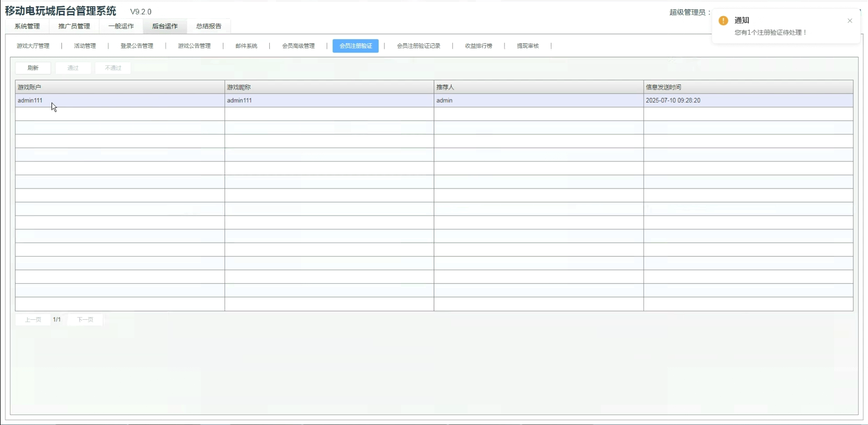This screenshot has height=425, width=868.
Task: Open the 一般运作 tab
Action: [x=121, y=26]
